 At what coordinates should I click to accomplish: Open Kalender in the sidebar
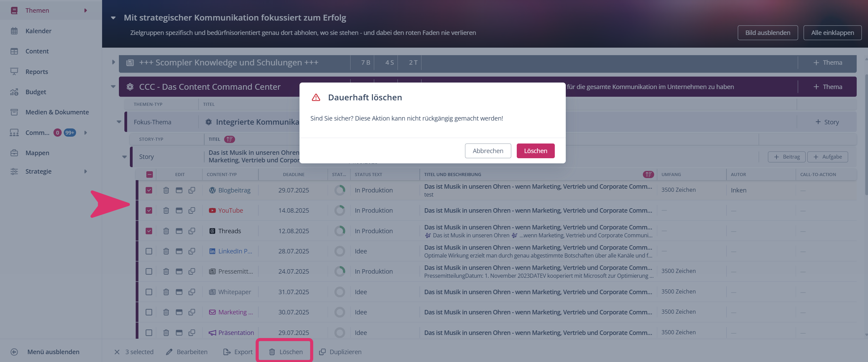[x=38, y=31]
